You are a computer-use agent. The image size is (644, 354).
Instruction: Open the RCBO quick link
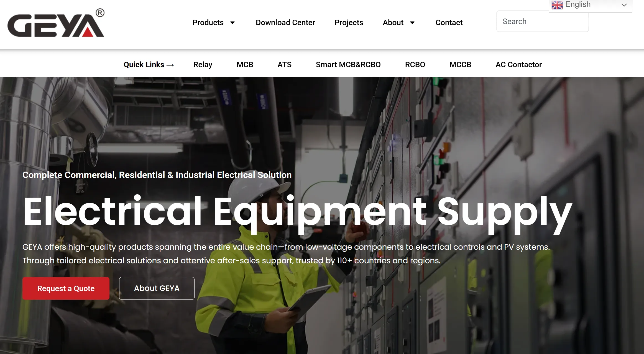[x=415, y=64]
